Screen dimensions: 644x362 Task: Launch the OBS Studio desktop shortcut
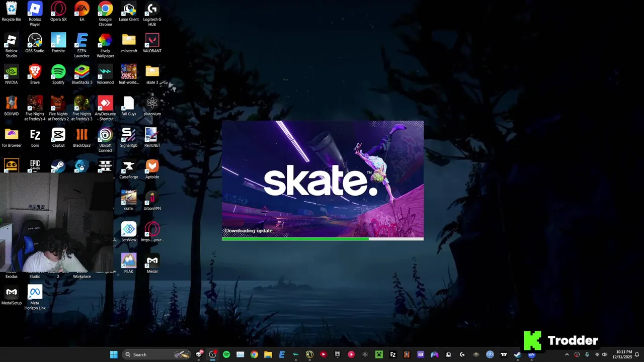35,43
